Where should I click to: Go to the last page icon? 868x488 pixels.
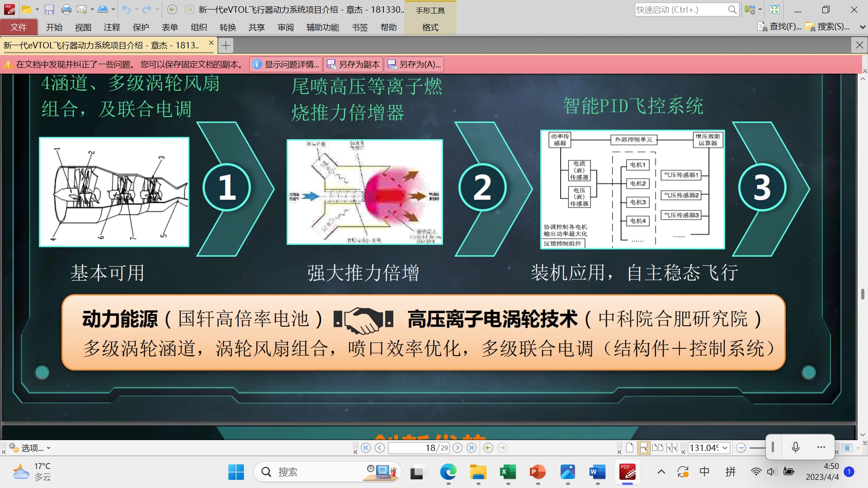click(x=472, y=448)
